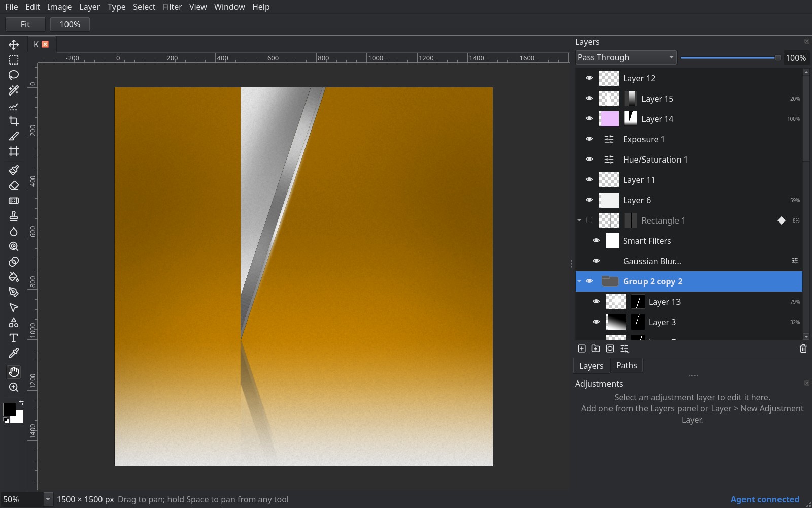The width and height of the screenshot is (812, 508).
Task: Hide the Group 2 copy 2 folder
Action: click(x=589, y=281)
